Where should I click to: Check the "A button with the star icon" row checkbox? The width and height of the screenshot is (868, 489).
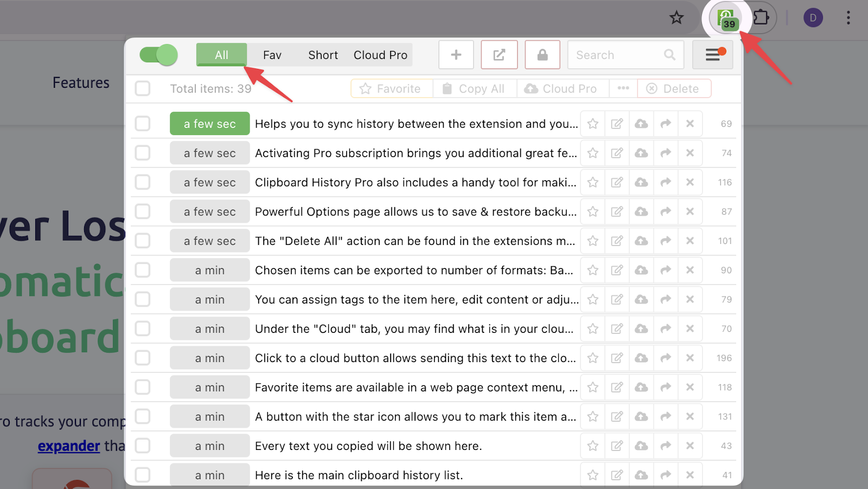[143, 416]
